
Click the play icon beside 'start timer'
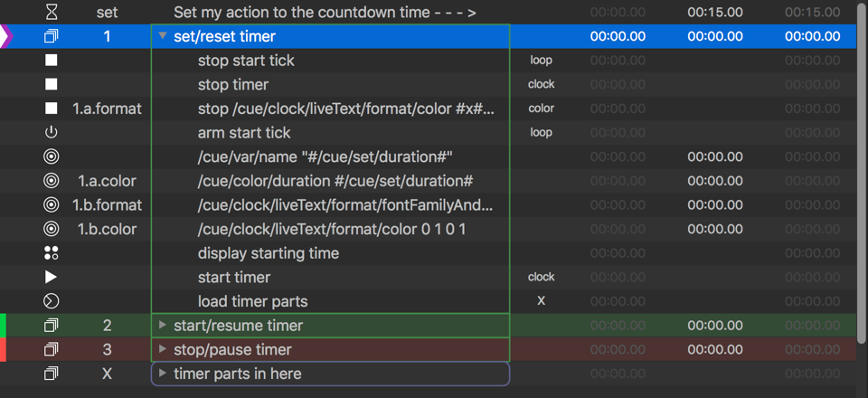(x=52, y=277)
